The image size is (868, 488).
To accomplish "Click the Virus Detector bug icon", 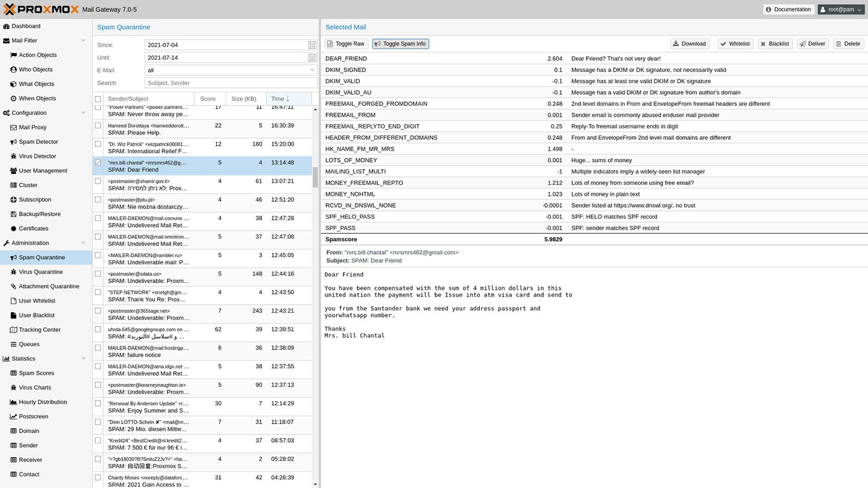I will coord(13,156).
